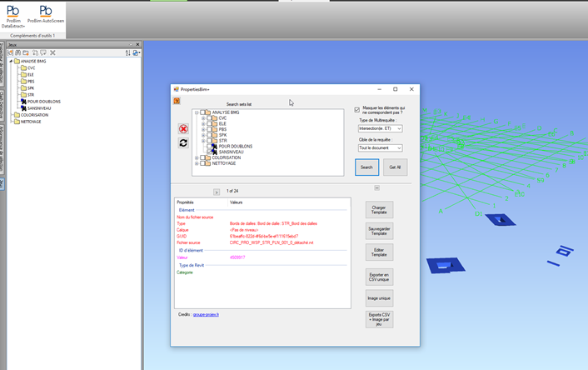Open SPK folder in Jeux panel
This screenshot has width=588, height=370.
coord(27,88)
